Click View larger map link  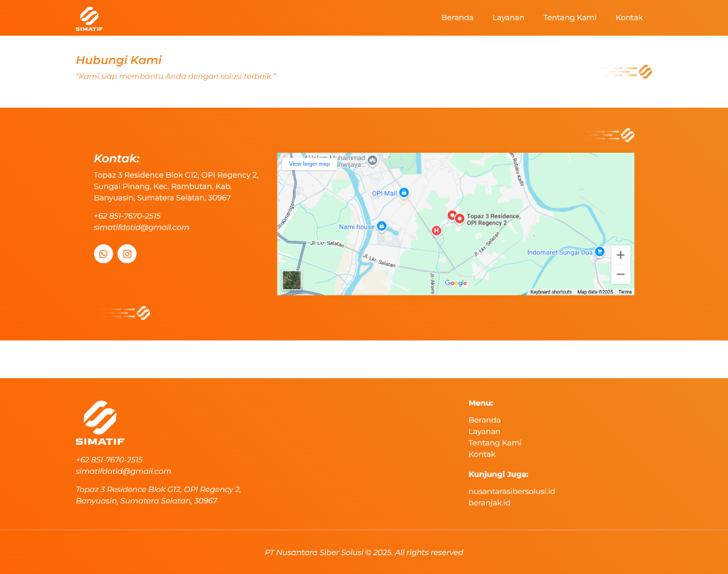309,164
